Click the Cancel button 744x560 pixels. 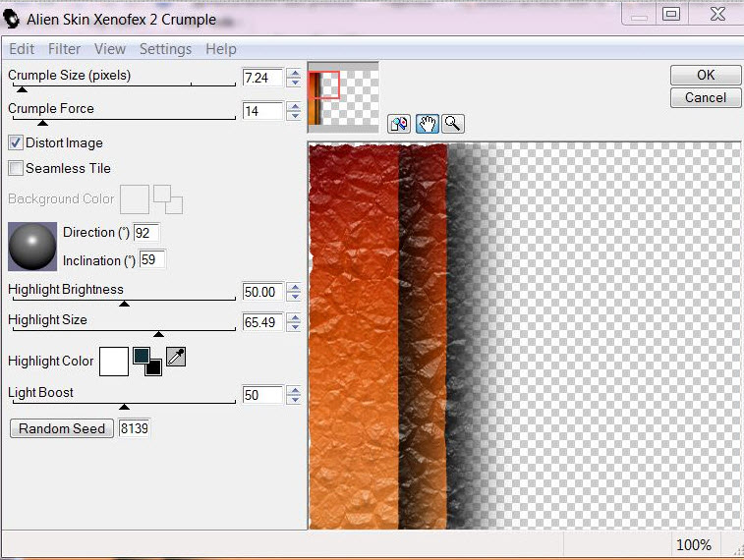tap(706, 97)
